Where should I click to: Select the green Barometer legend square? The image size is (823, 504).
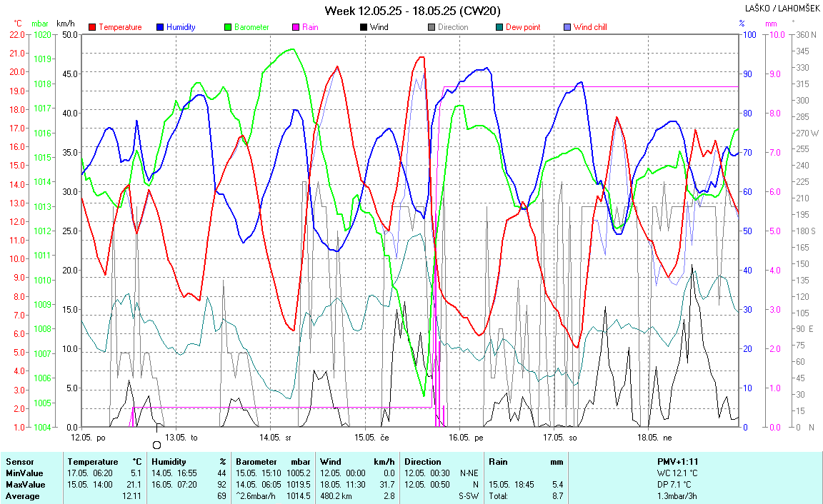point(229,27)
